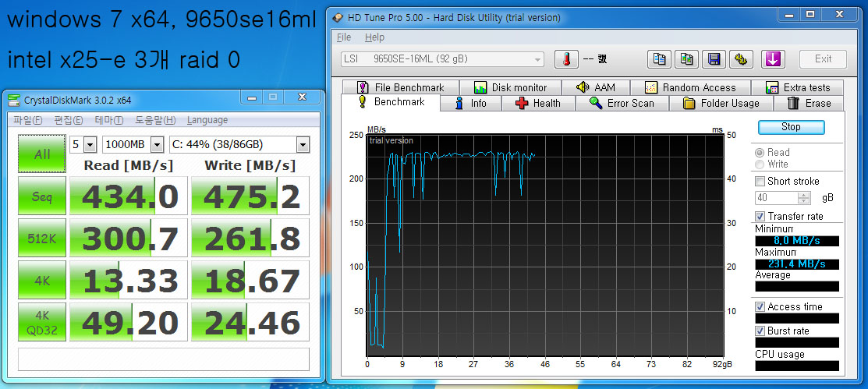Open the AAM tab
The height and width of the screenshot is (389, 868).
596,87
